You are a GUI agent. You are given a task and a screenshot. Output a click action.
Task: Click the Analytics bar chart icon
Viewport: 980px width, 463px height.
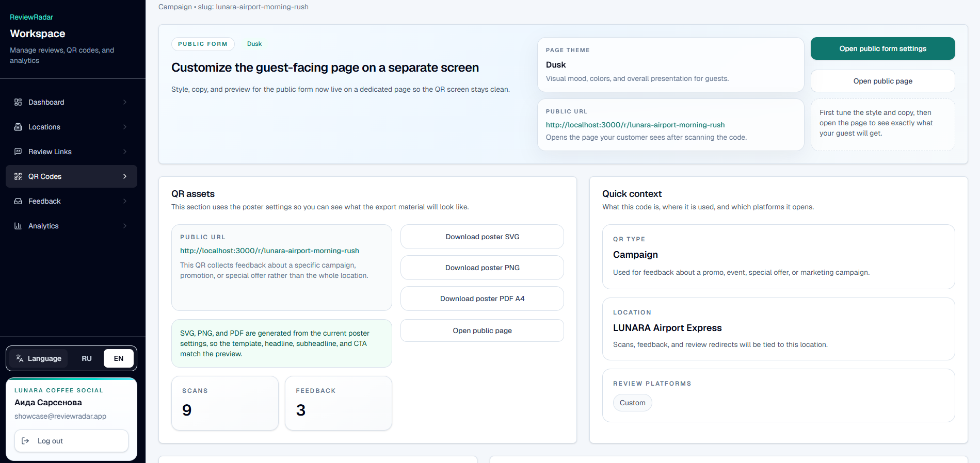(x=18, y=226)
